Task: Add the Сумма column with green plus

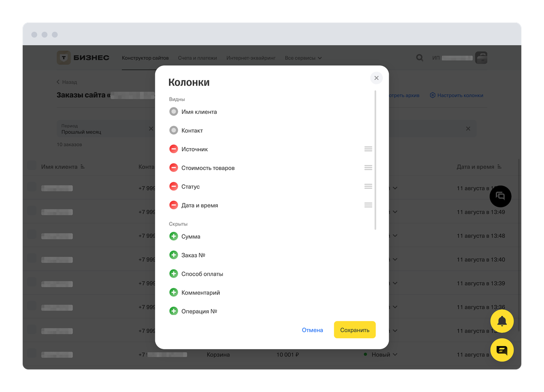Action: tap(173, 236)
